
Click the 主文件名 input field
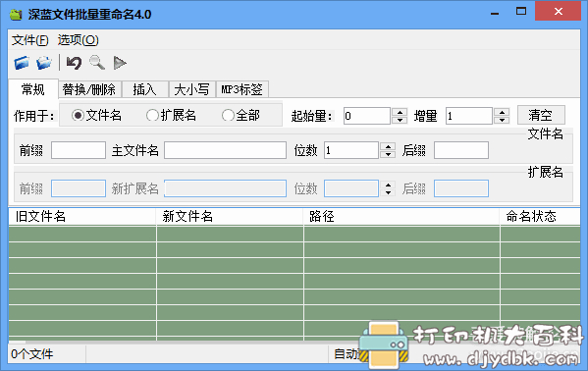coord(226,150)
